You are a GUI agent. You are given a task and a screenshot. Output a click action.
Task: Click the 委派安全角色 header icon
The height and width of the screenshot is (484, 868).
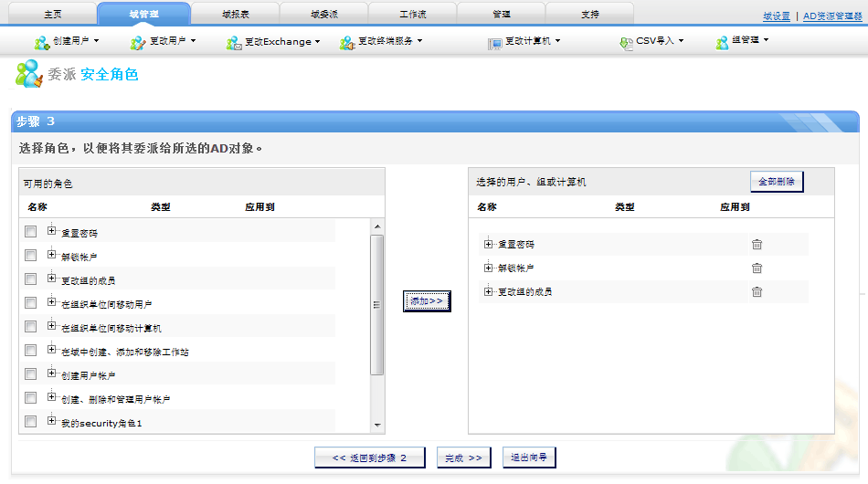point(29,74)
